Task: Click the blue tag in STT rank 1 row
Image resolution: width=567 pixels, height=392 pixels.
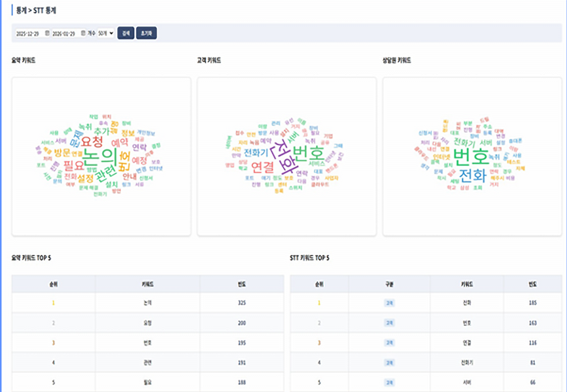Action: click(390, 303)
